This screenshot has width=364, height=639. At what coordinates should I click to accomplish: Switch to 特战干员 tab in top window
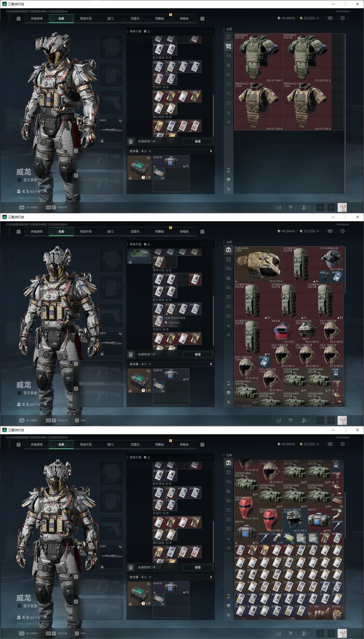(86, 19)
